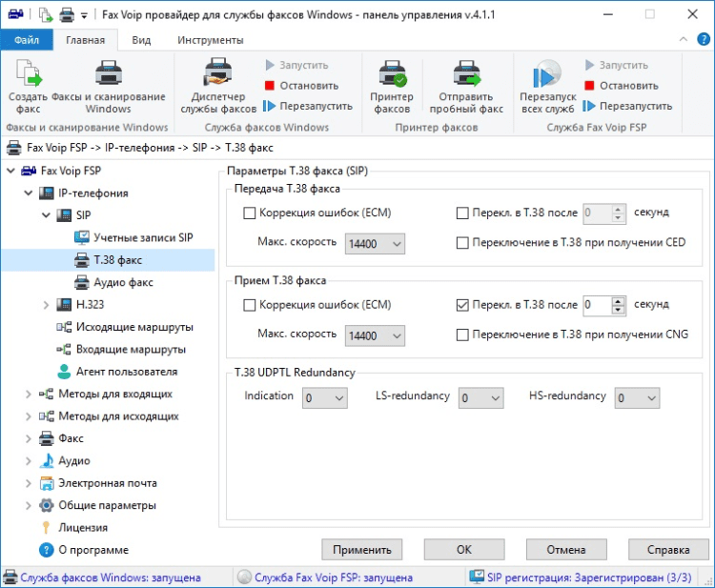The image size is (715, 588).
Task: Enable Переключение в Т.38 при получении CNG
Action: (462, 335)
